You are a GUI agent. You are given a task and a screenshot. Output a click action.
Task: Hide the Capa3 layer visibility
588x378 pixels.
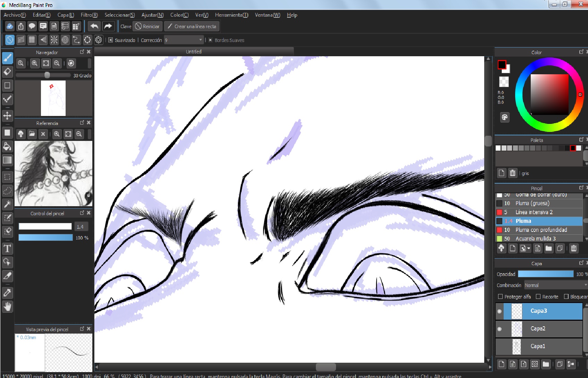tap(499, 311)
